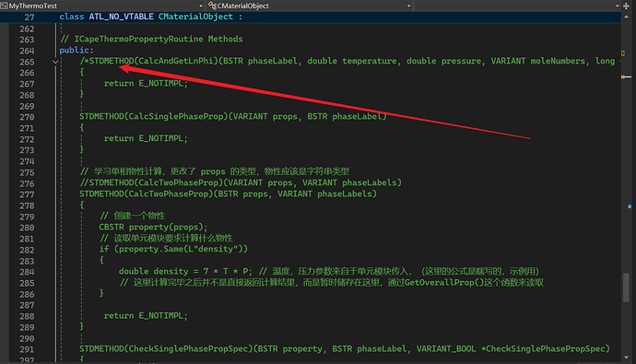Click line number 277 in the margin
Screen dimensions: 636x364
[x=27, y=194]
